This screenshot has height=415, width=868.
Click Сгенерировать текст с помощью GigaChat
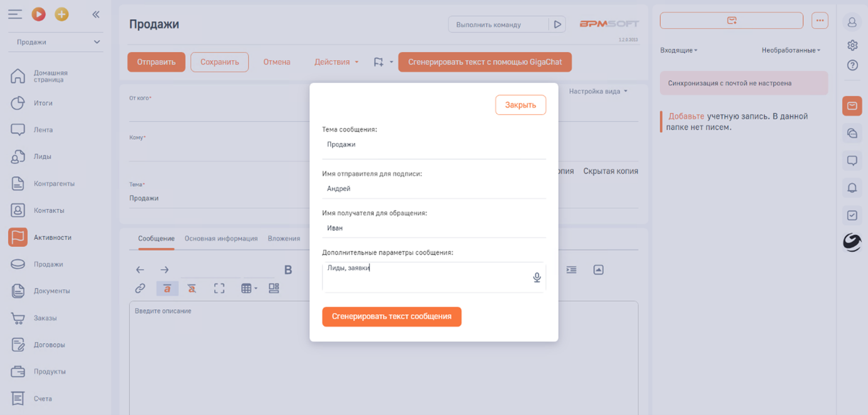coord(485,62)
